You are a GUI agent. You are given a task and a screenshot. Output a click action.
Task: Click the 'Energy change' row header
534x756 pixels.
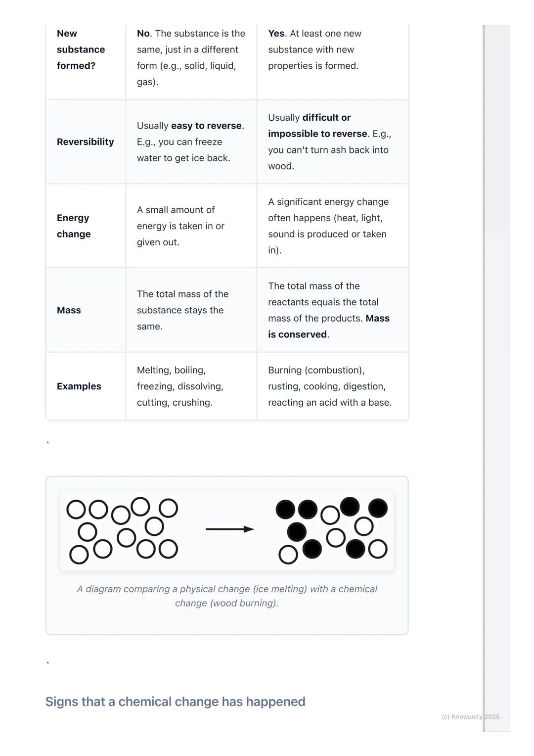(x=73, y=226)
